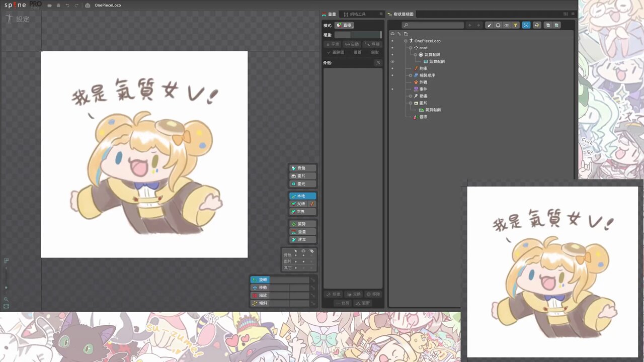Collapse the OnePieceLoco skeleton node
The width and height of the screenshot is (644, 362).
pyautogui.click(x=405, y=41)
